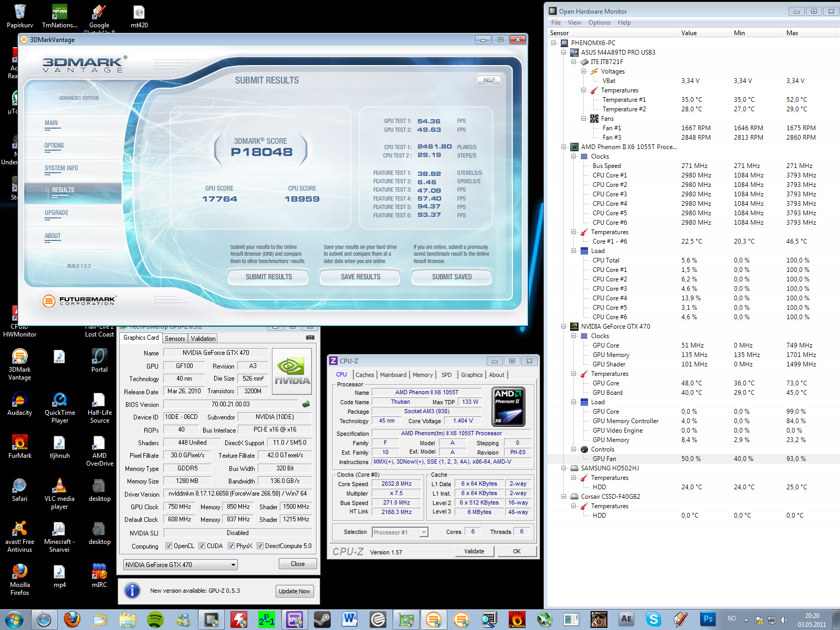Open the Sensors tab in GPU-Z
The width and height of the screenshot is (840, 630).
175,339
